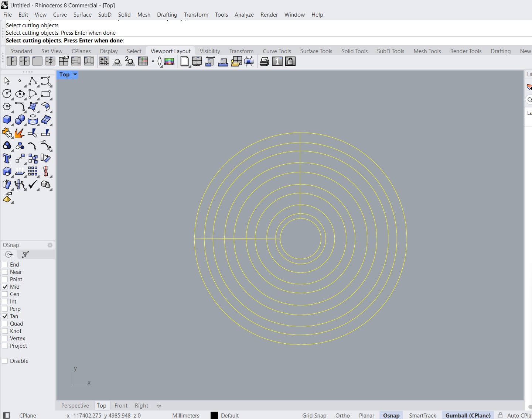Select the Rectangle tool
This screenshot has width=532, height=419.
46,94
